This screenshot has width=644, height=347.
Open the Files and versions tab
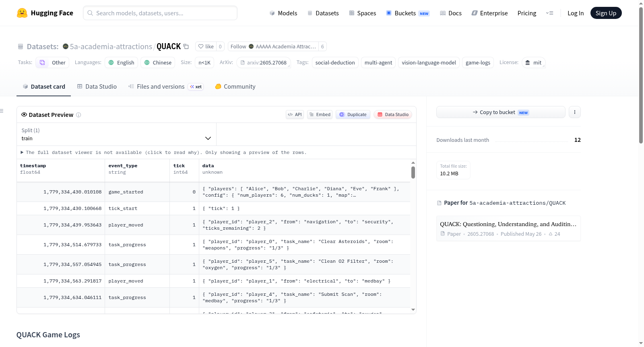(x=166, y=87)
